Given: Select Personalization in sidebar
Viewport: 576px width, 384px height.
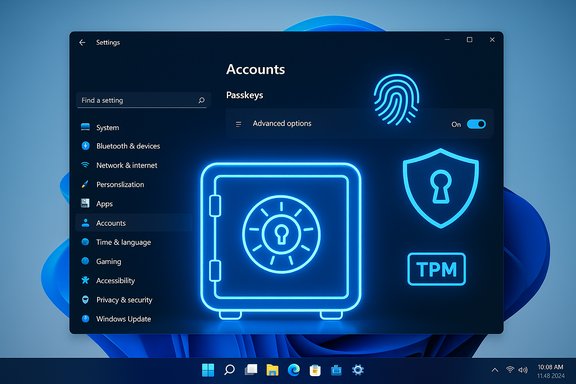Looking at the screenshot, I should click(120, 184).
